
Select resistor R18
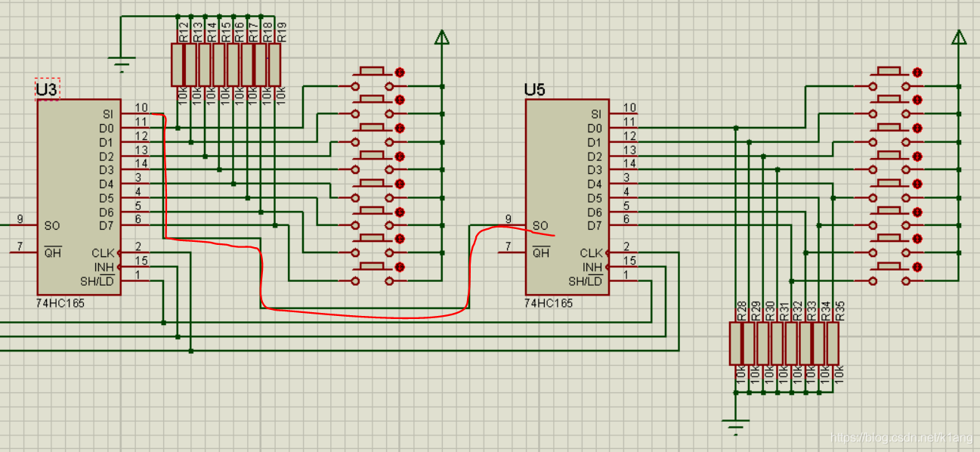(261, 64)
